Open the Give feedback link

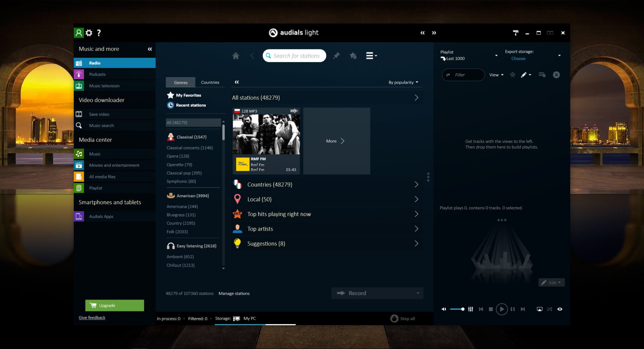point(92,317)
